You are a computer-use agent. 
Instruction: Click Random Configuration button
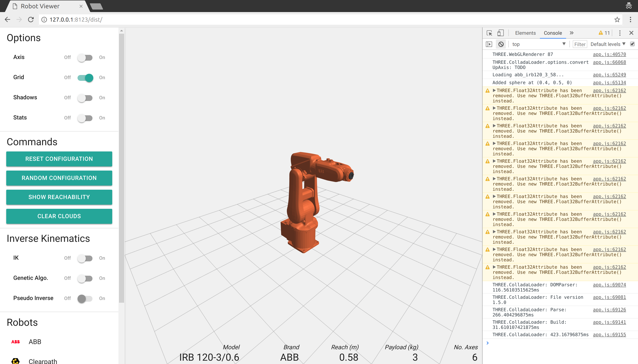pos(59,178)
